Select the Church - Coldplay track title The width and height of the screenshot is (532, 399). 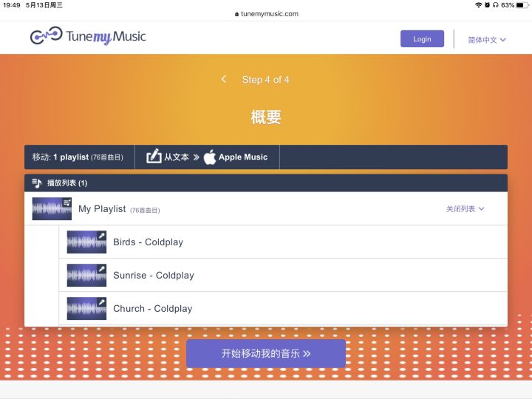pos(153,308)
